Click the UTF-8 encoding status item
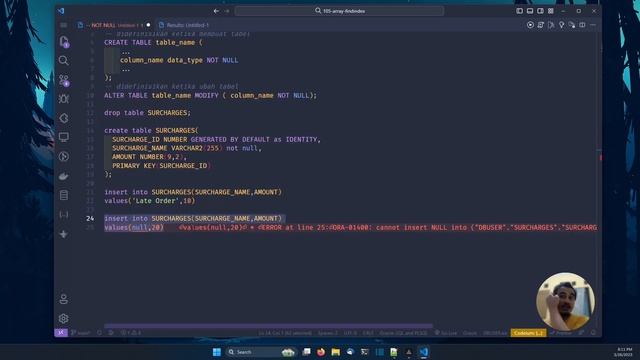640x360 pixels. [x=350, y=333]
